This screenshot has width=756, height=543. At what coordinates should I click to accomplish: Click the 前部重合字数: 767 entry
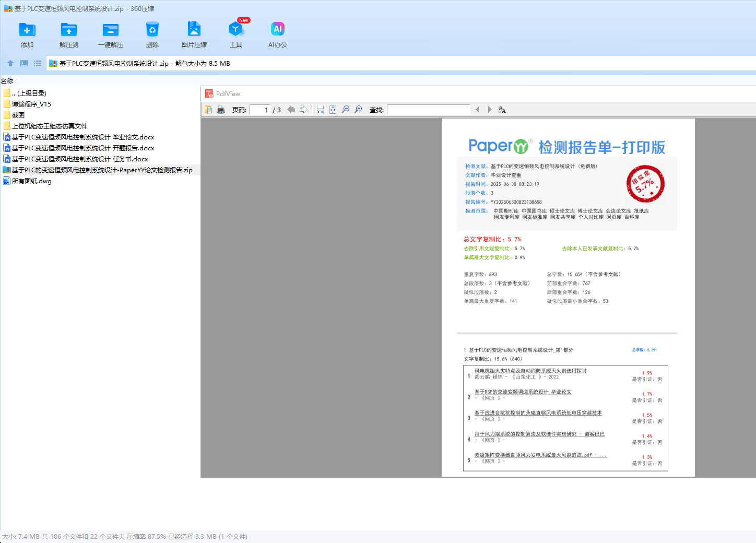pos(569,283)
